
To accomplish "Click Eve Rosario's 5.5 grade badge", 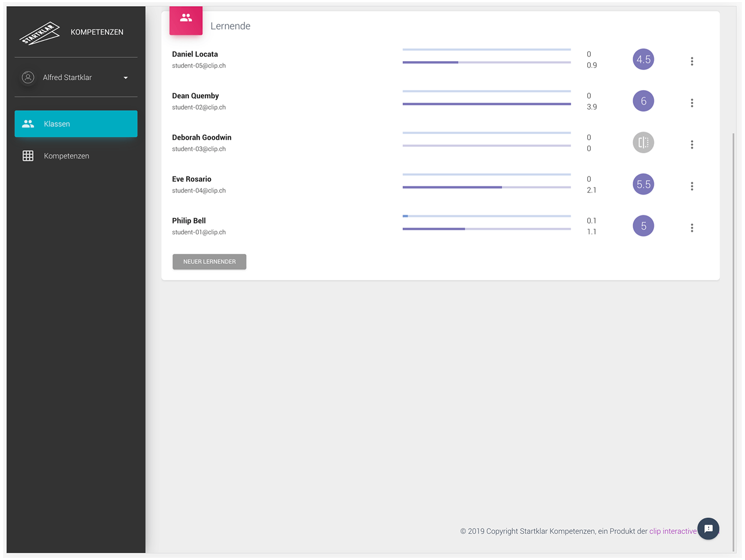I will tap(643, 184).
